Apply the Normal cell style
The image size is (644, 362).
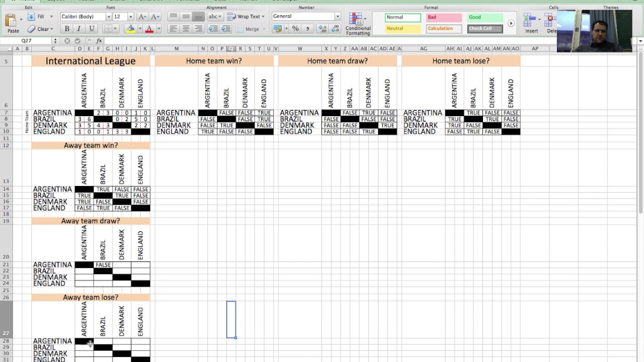[403, 18]
